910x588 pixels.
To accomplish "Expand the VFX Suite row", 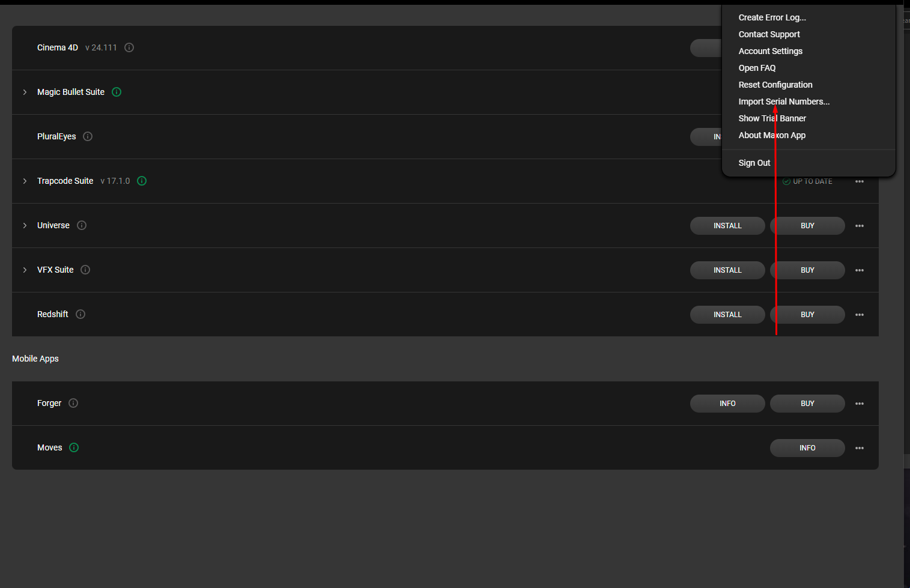I will 25,270.
